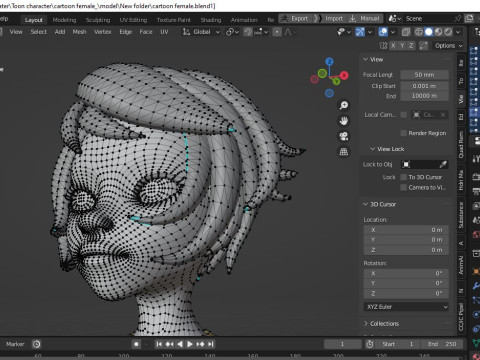
Task: Click the Manual button
Action: pos(364,19)
